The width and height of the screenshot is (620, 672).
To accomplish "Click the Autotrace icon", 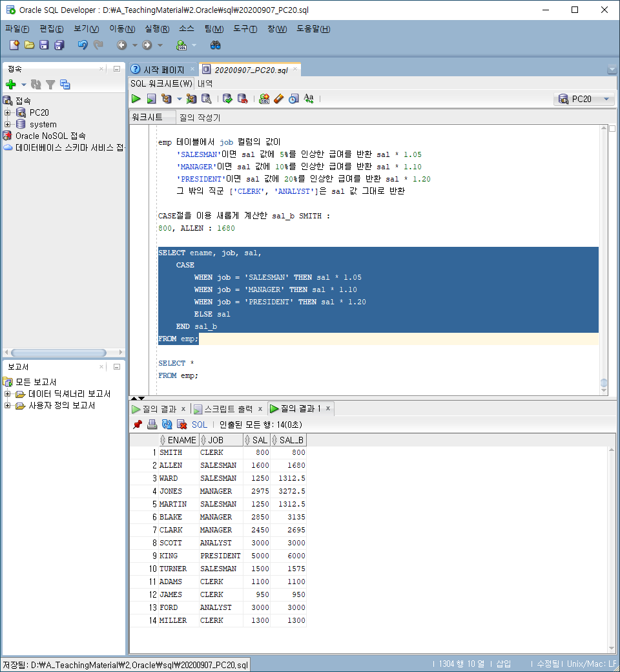I will pyautogui.click(x=192, y=99).
